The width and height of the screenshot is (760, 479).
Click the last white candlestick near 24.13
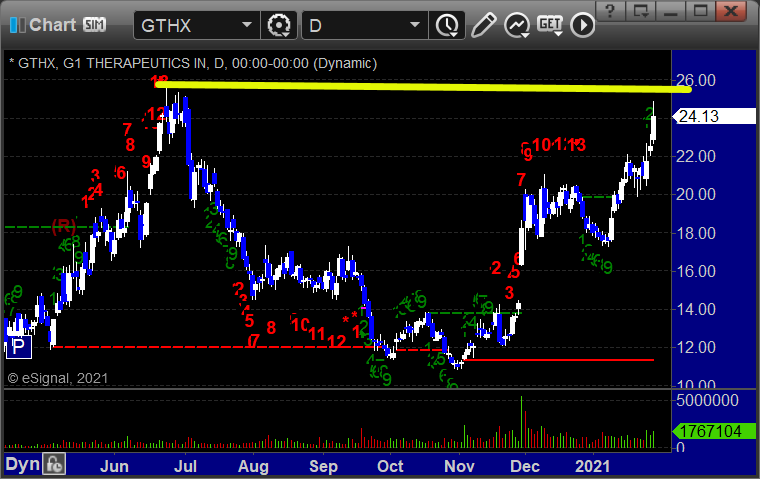click(x=653, y=127)
